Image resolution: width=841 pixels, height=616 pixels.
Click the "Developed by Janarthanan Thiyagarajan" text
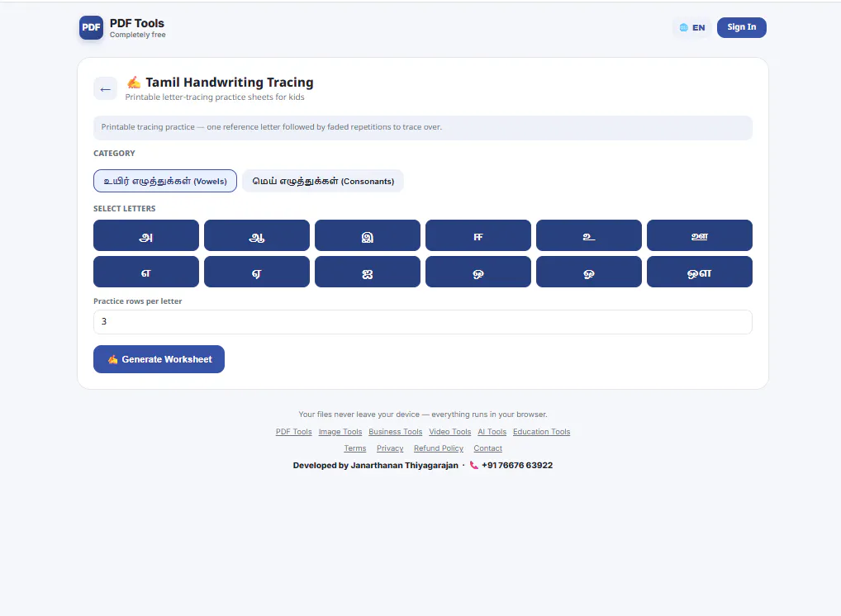(x=375, y=466)
